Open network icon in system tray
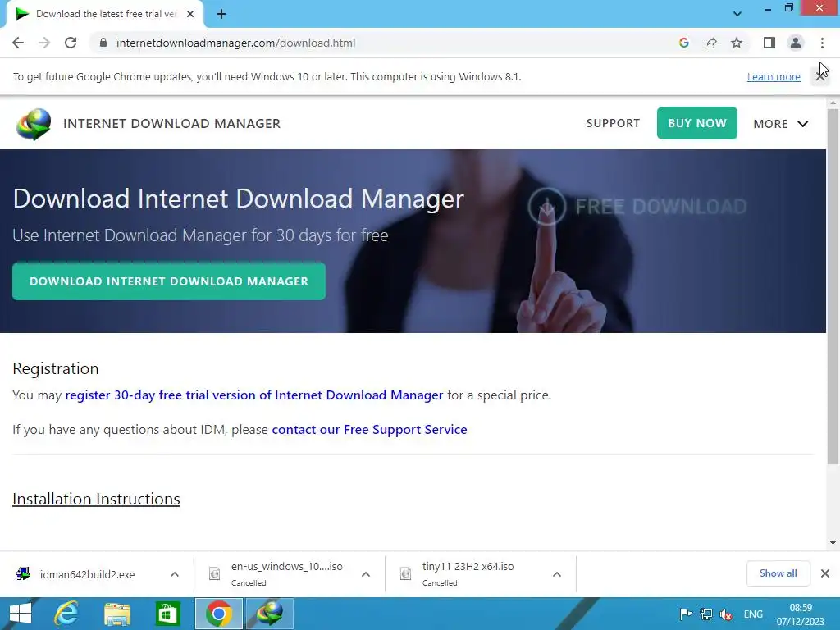The image size is (840, 630). 706,614
